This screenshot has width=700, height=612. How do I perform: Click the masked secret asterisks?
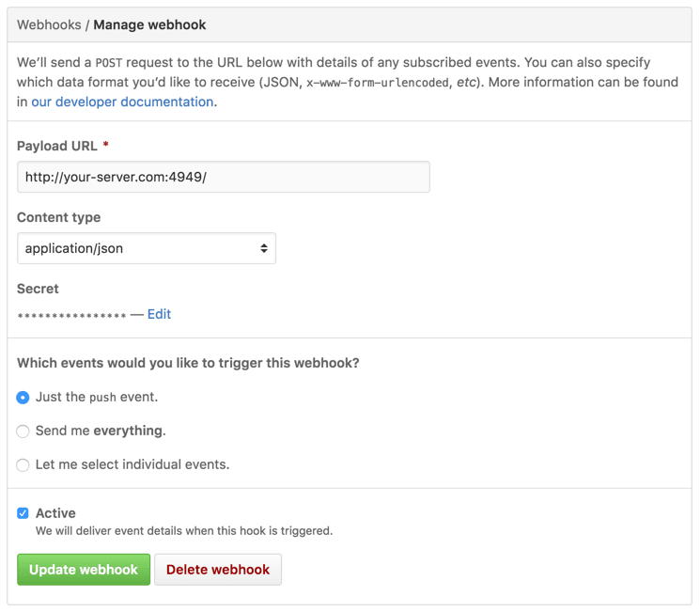pos(71,315)
